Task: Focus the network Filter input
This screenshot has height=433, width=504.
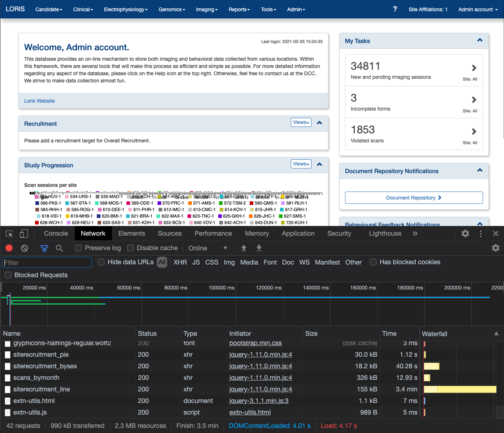Action: point(47,262)
